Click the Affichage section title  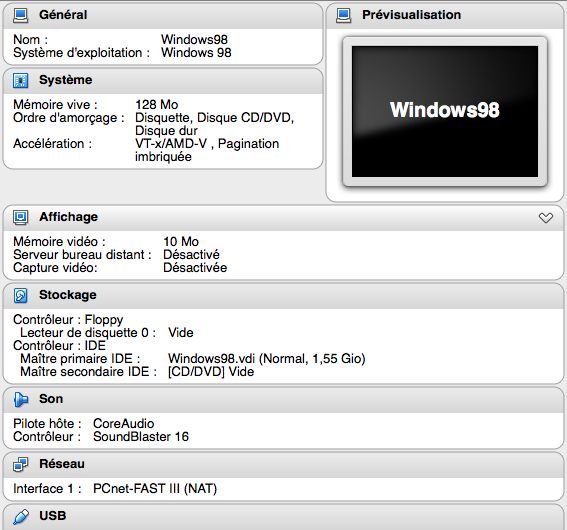(68, 217)
